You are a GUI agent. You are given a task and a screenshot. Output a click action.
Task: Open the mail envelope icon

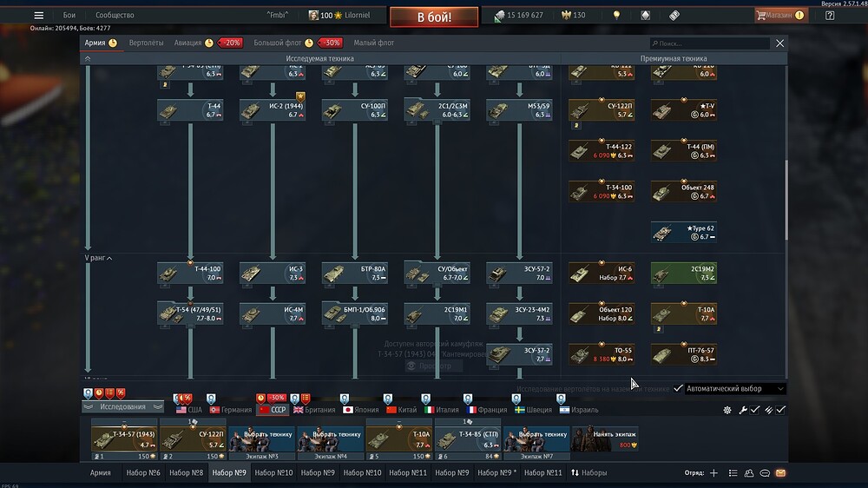780,473
